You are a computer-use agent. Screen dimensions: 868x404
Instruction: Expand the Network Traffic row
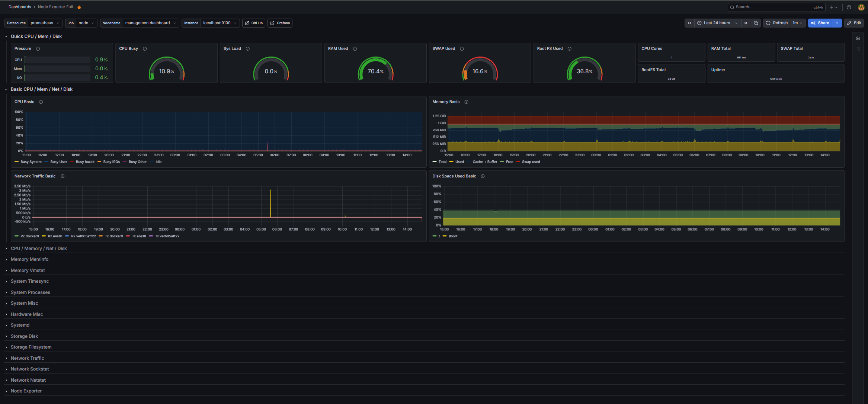27,358
